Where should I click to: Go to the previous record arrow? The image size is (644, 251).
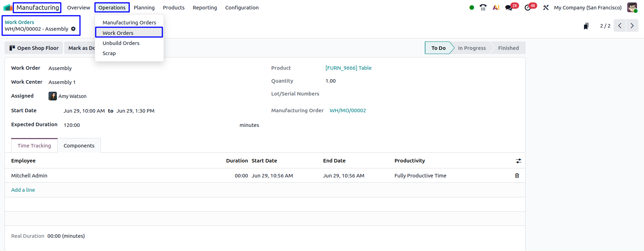coord(620,25)
